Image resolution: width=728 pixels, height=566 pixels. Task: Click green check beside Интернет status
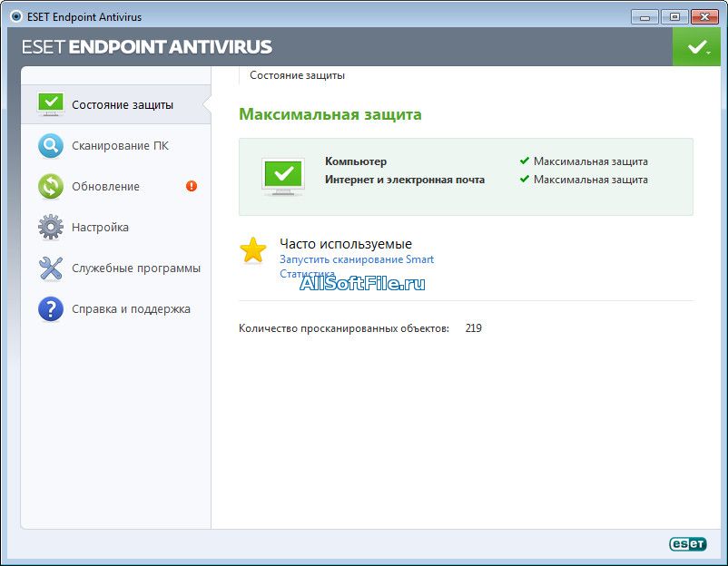point(525,179)
